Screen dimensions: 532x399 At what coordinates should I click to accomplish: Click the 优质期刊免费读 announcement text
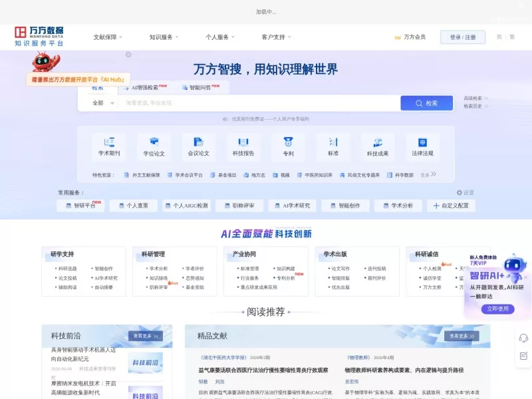270,119
